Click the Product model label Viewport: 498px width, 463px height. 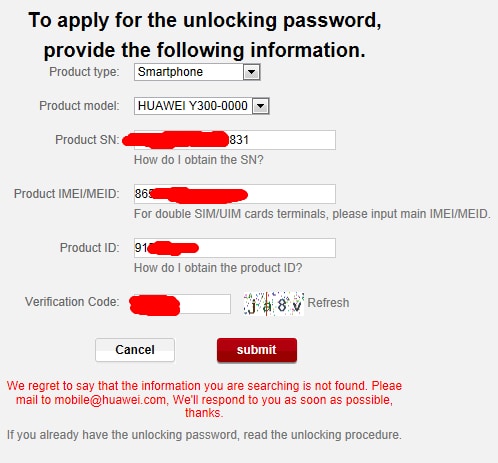point(79,106)
